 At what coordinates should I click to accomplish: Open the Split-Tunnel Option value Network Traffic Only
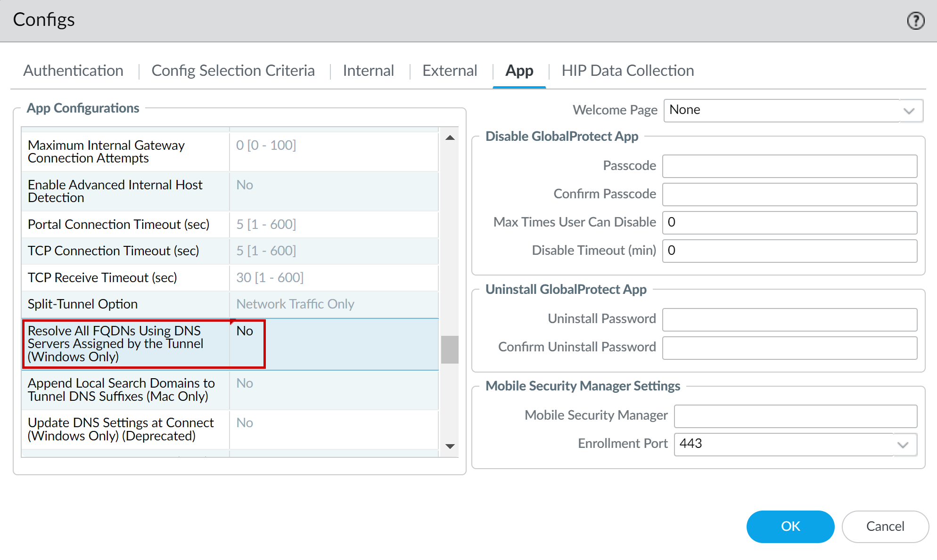(x=295, y=304)
